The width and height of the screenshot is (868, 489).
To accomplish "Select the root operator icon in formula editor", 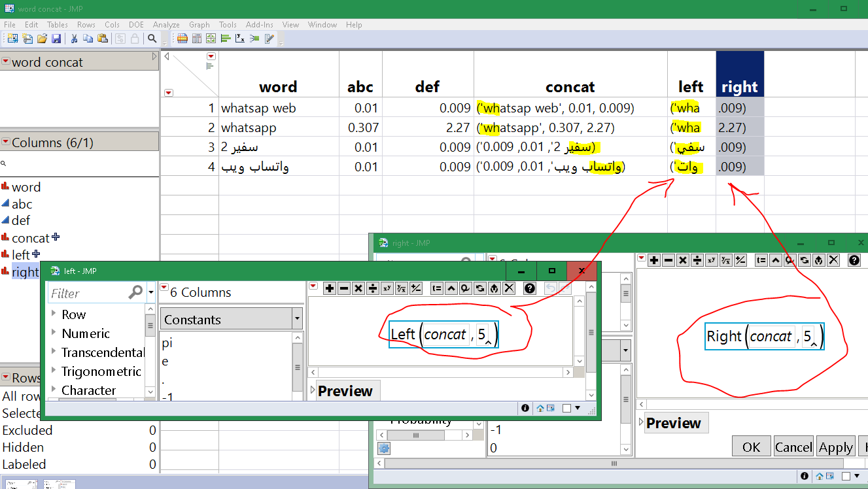I will pos(402,288).
